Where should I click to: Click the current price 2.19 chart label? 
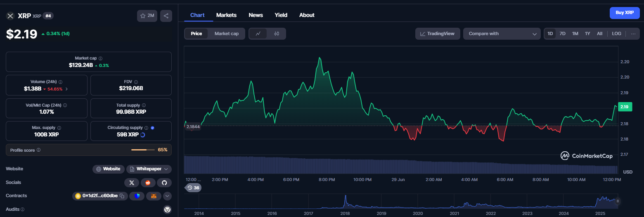coord(625,107)
